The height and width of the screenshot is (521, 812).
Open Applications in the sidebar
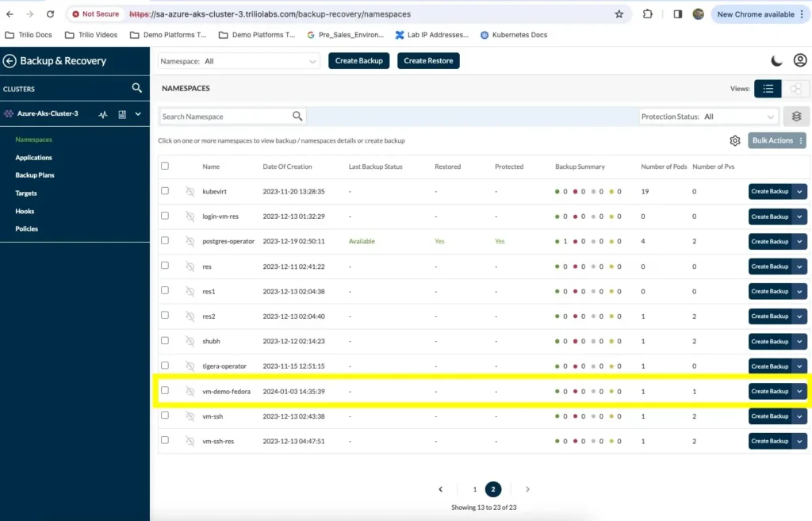pos(33,158)
